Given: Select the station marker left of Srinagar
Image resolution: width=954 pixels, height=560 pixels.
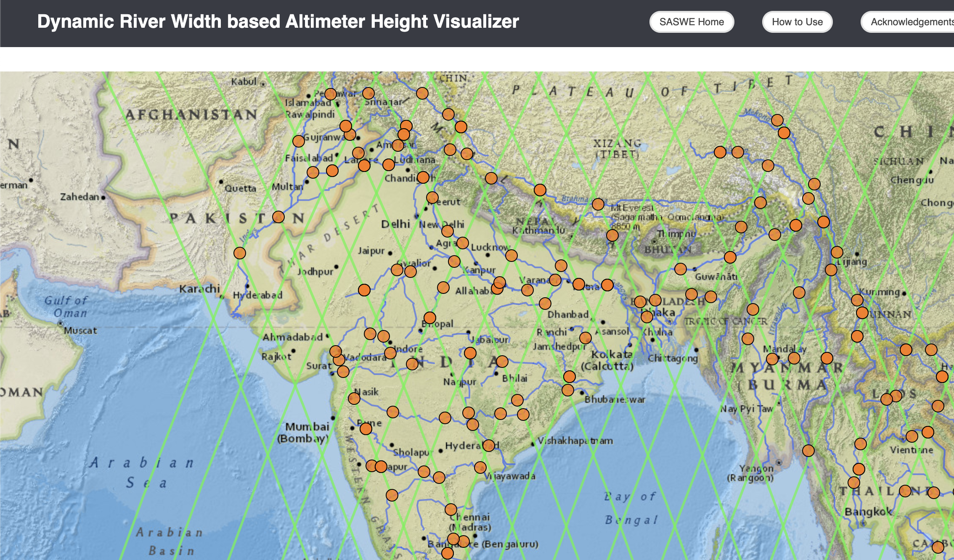Looking at the screenshot, I should [x=368, y=93].
